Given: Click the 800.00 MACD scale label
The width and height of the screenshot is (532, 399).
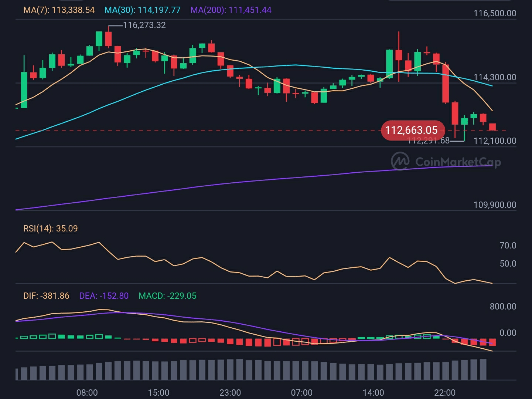Looking at the screenshot, I should click(x=503, y=307).
